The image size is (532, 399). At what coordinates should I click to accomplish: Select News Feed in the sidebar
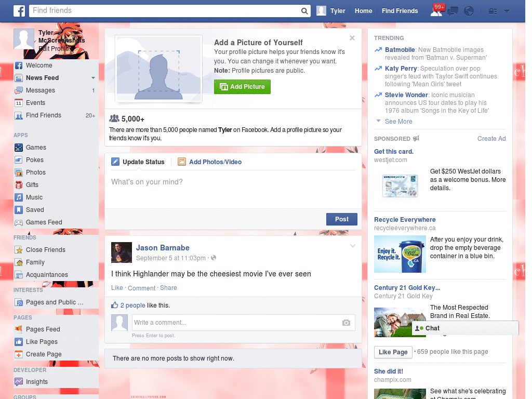tap(43, 78)
